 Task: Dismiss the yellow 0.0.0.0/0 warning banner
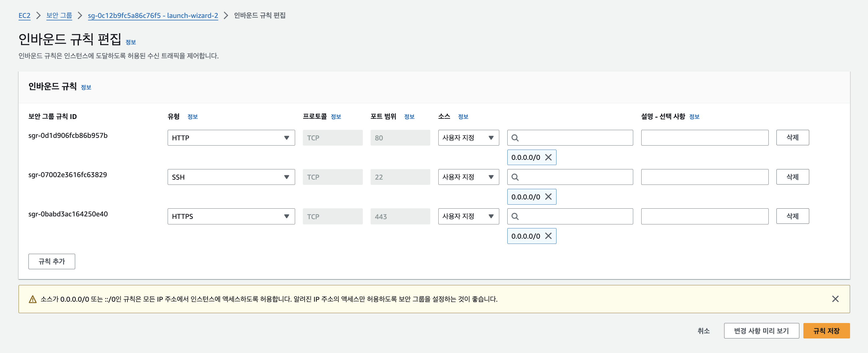point(835,299)
